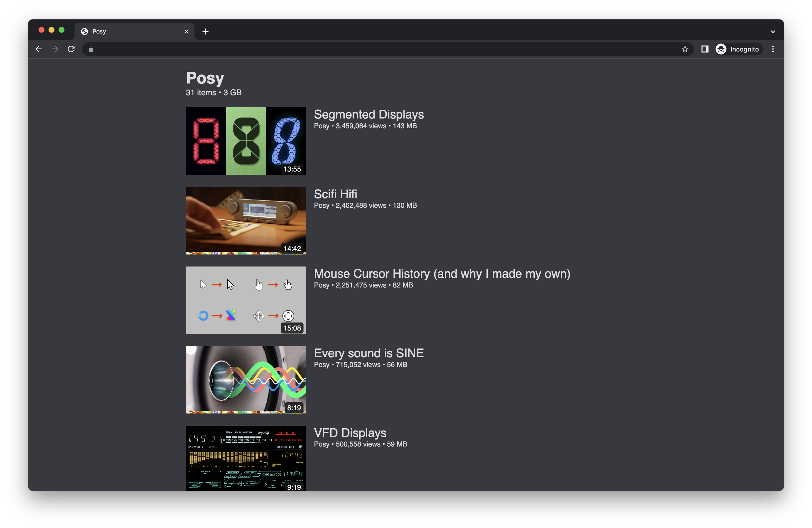This screenshot has height=528, width=812.
Task: Reload the Posy page
Action: [71, 49]
